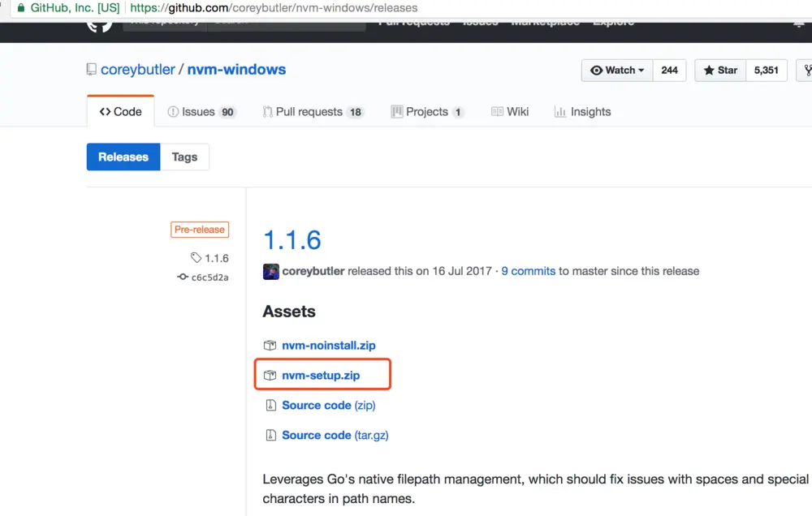Screen dimensions: 812x516
Task: Open the Wiki tab
Action: pos(510,112)
